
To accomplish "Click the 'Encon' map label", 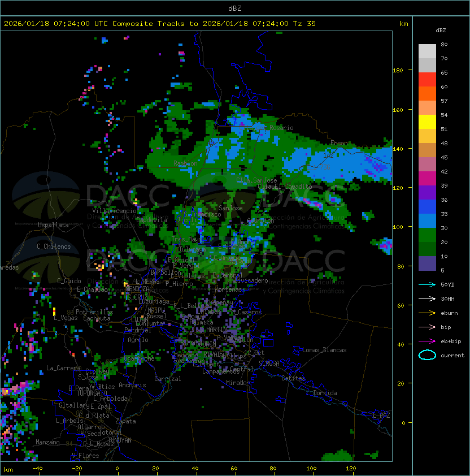I will click(339, 143).
